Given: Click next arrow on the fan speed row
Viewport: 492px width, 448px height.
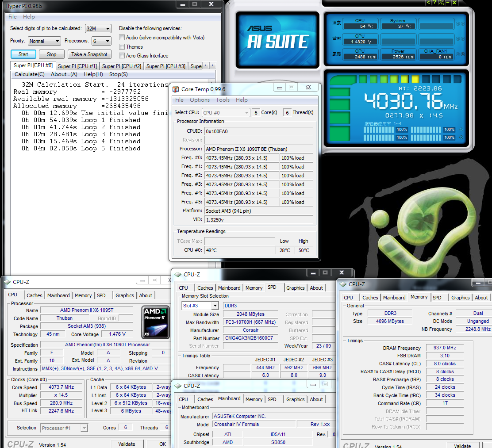Looking at the screenshot, I should point(463,54).
